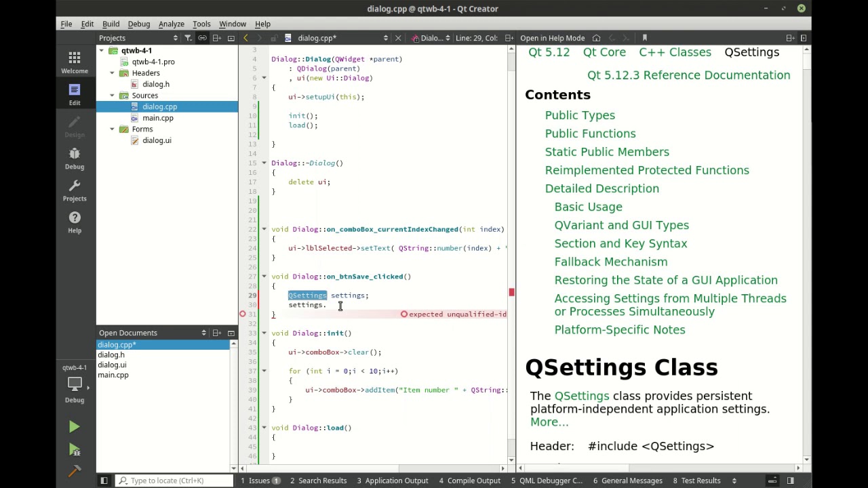
Task: Run the project with green play button
Action: 75,427
